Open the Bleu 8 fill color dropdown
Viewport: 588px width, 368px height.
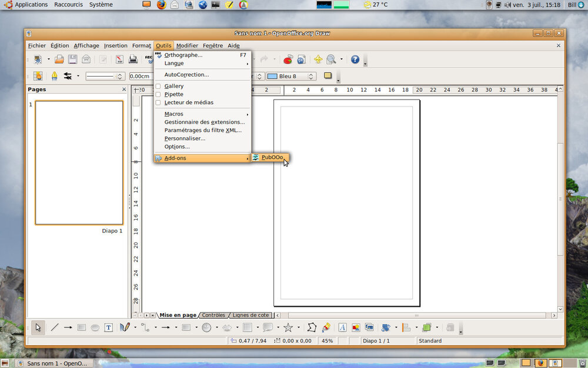(x=312, y=76)
